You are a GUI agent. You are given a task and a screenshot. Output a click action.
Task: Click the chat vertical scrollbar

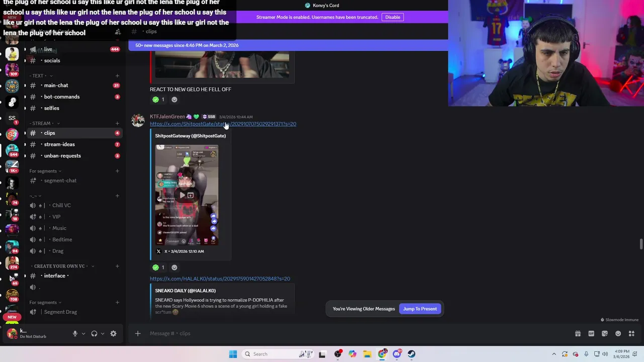pyautogui.click(x=641, y=244)
